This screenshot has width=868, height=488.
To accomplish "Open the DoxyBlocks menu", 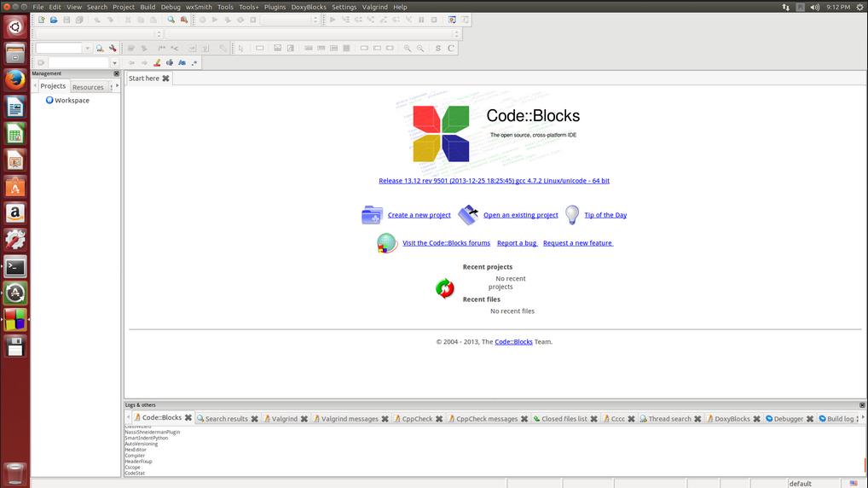I will [309, 7].
